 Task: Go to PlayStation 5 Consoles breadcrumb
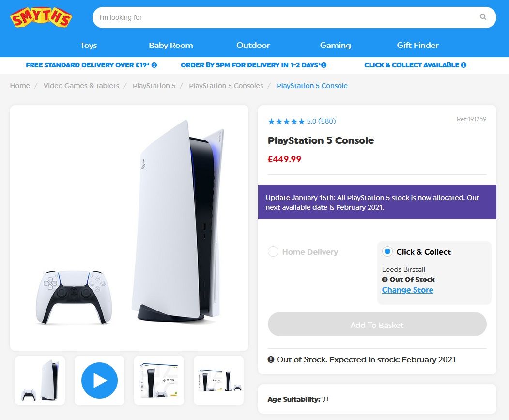(x=226, y=86)
